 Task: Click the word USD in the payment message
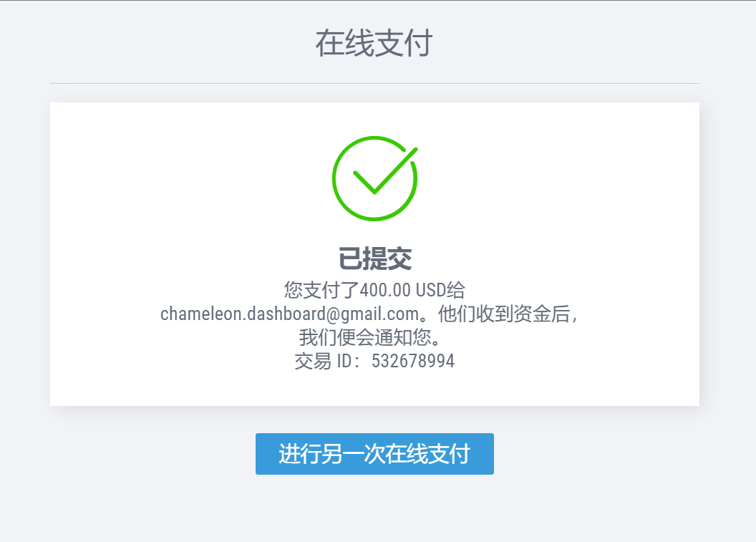pyautogui.click(x=430, y=291)
